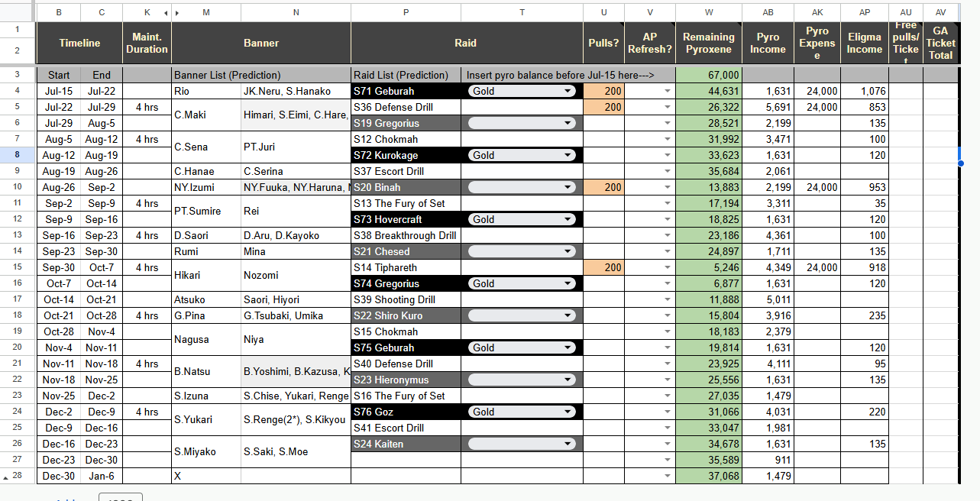Open AP Refresh dropdown in the Dec-30 row
980x501 pixels.
tap(668, 477)
